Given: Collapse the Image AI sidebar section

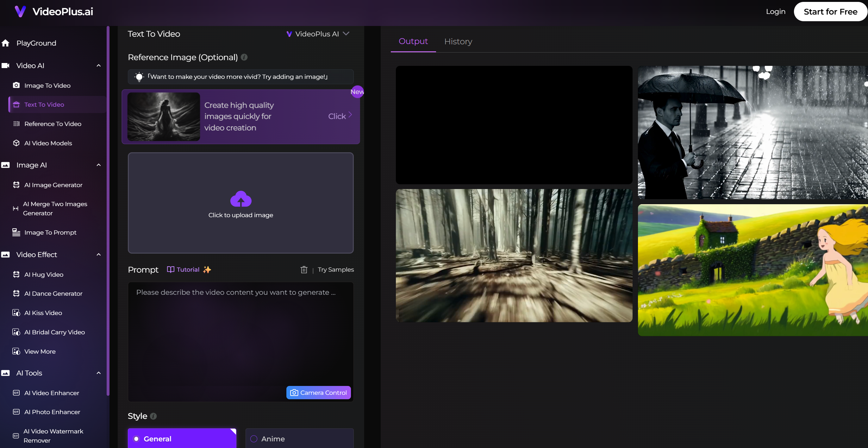Looking at the screenshot, I should [99, 165].
